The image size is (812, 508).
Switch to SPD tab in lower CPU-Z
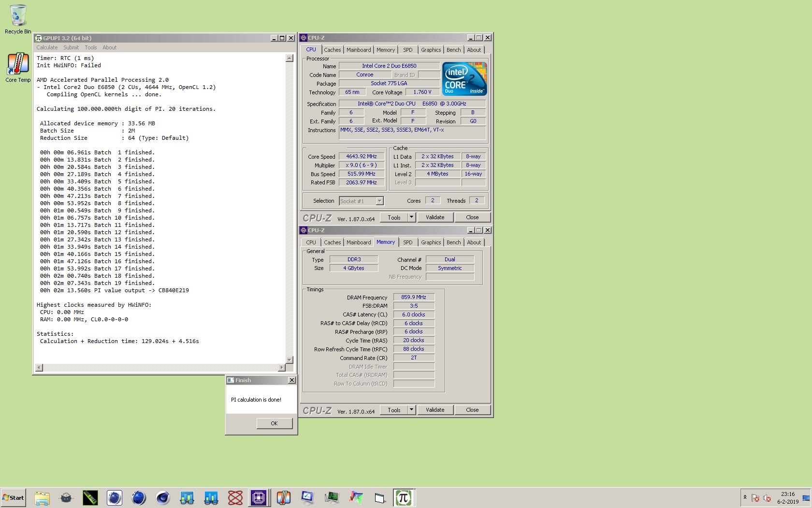tap(408, 242)
